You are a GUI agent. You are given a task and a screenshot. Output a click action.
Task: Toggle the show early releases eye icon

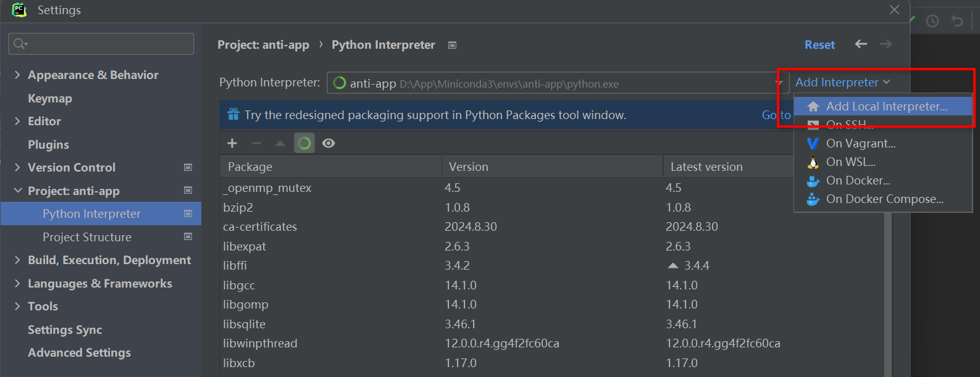(x=329, y=143)
